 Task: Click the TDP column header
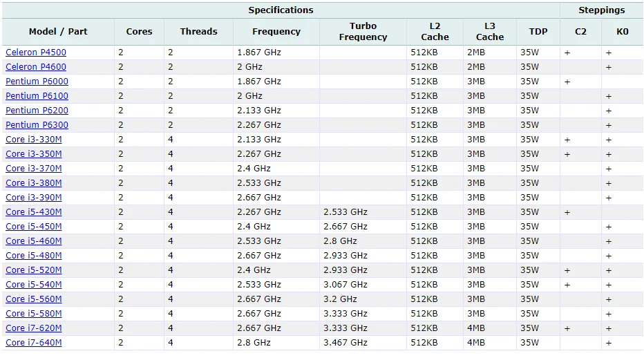tap(538, 32)
